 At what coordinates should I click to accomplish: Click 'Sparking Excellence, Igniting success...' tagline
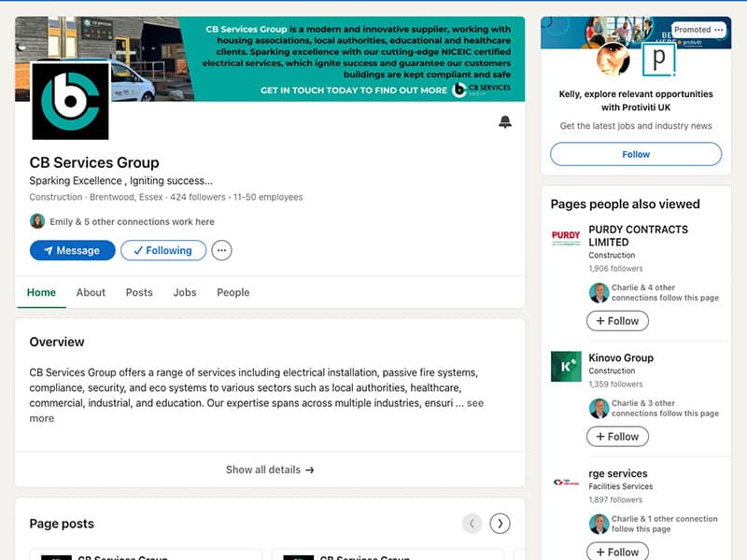121,181
